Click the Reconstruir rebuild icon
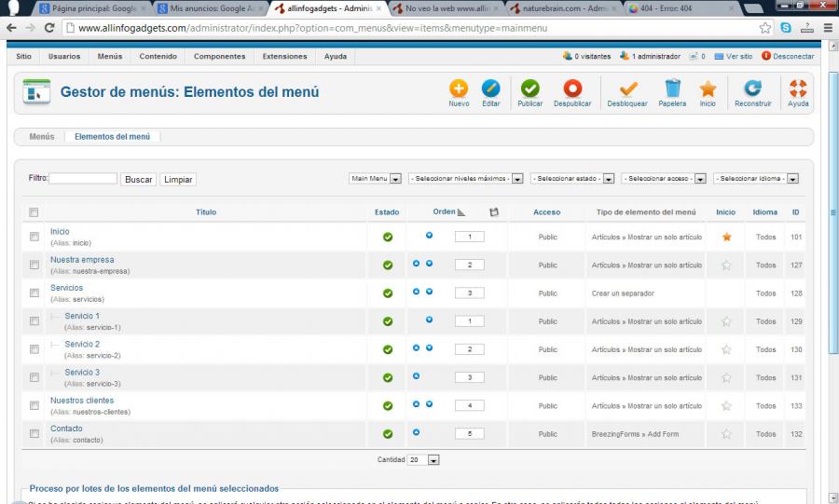This screenshot has width=839, height=504. (x=753, y=89)
